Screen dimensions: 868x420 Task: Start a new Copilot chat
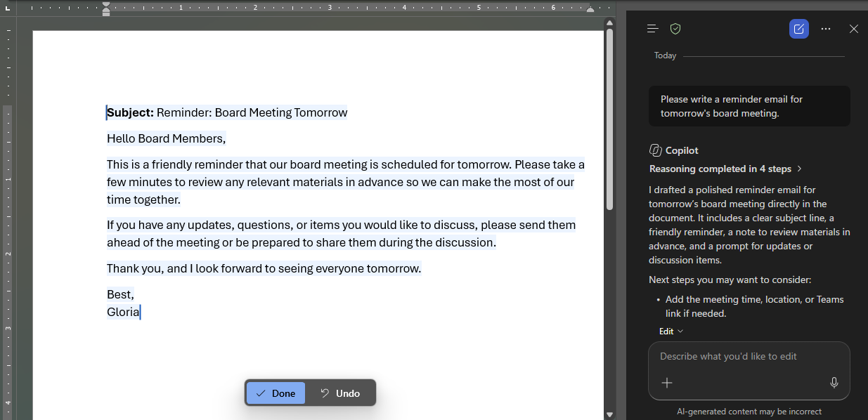pos(799,29)
